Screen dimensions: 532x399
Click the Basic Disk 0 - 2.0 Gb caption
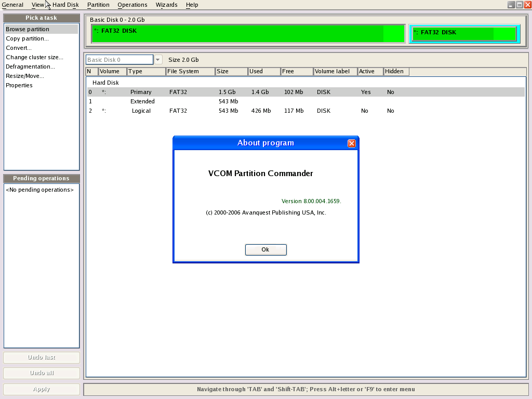117,20
